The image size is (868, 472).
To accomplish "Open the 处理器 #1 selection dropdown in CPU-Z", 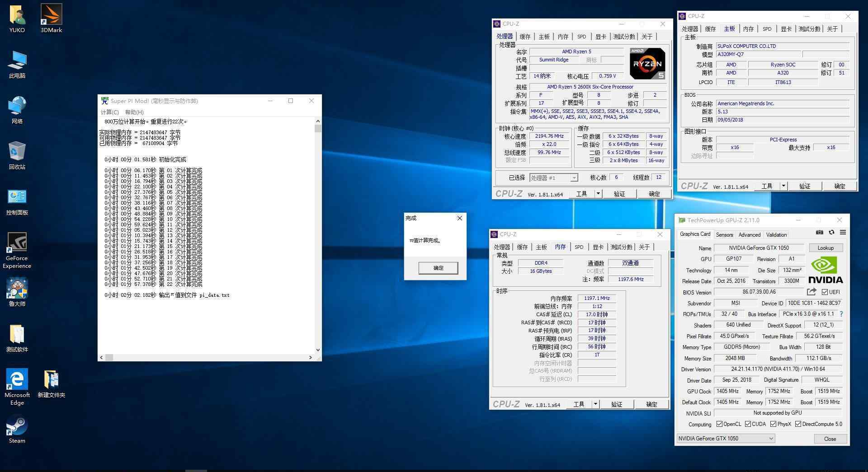I will coord(554,178).
